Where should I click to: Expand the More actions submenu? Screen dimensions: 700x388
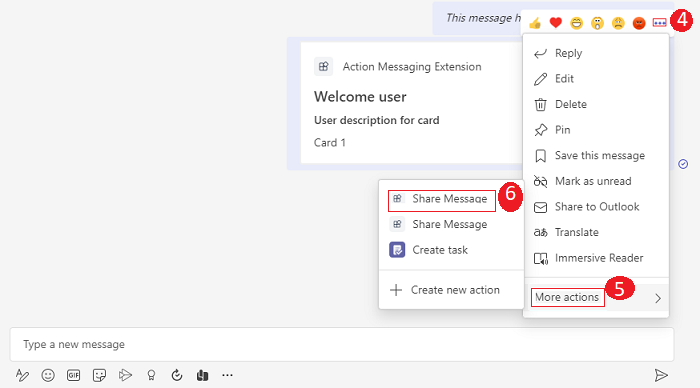point(596,297)
